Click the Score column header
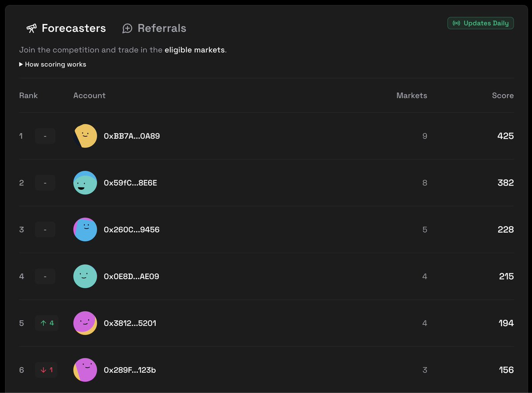The width and height of the screenshot is (532, 393). point(503,95)
